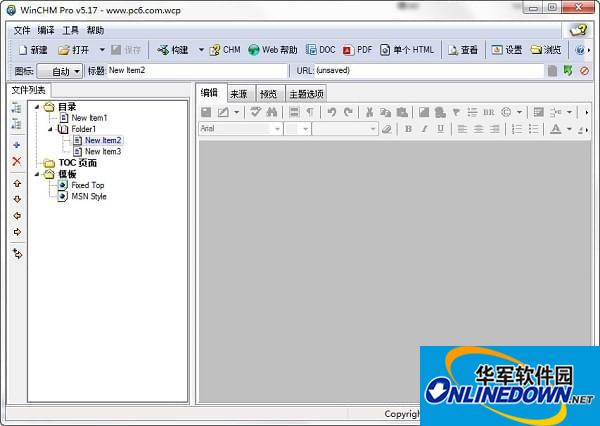Open the 工具 menu
600x426 pixels.
[x=70, y=30]
